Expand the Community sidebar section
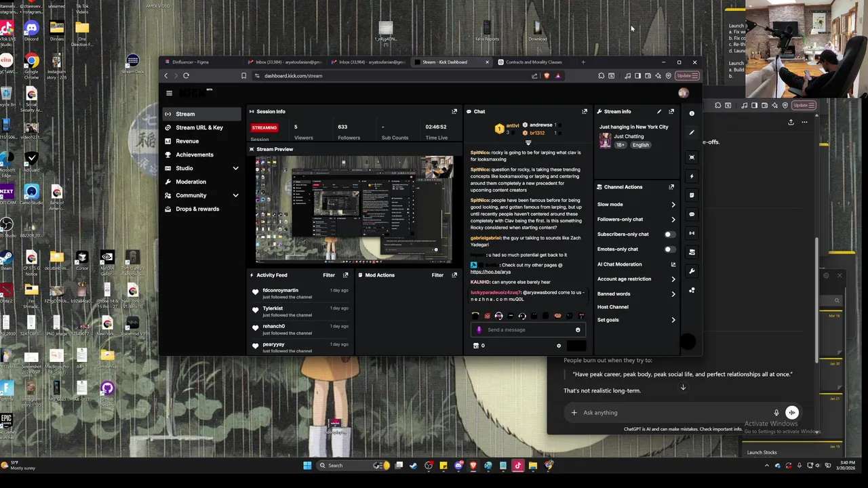The height and width of the screenshot is (488, 868). point(235,195)
